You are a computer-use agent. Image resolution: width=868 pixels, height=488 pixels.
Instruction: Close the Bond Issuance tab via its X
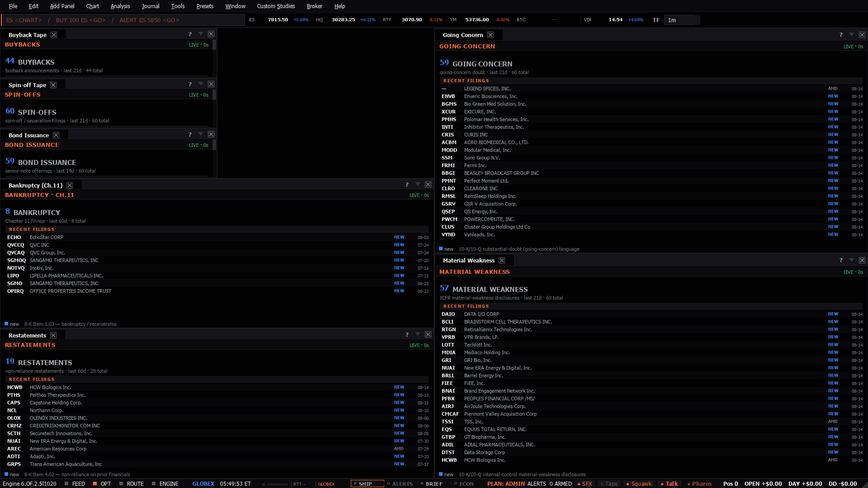(x=56, y=135)
